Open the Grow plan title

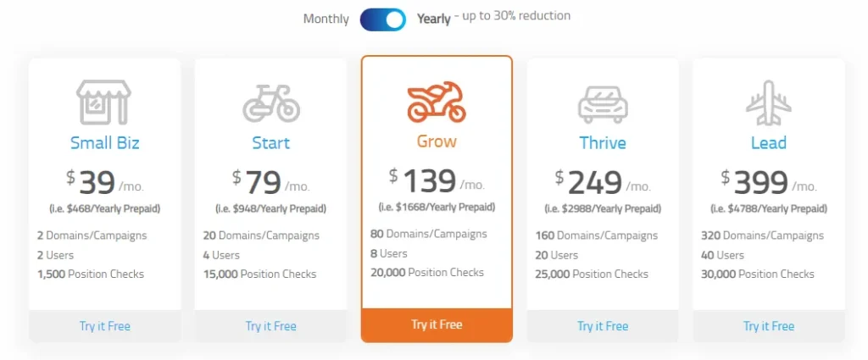coord(437,141)
